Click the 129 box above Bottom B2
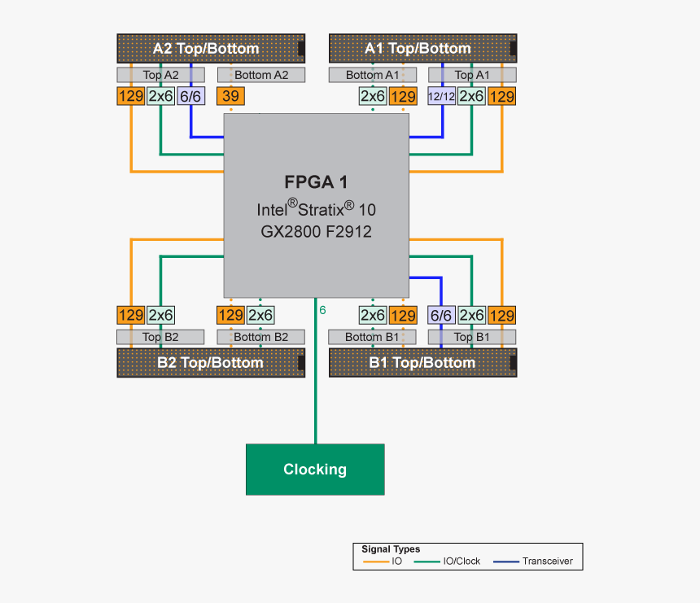The height and width of the screenshot is (603, 700). [x=231, y=315]
